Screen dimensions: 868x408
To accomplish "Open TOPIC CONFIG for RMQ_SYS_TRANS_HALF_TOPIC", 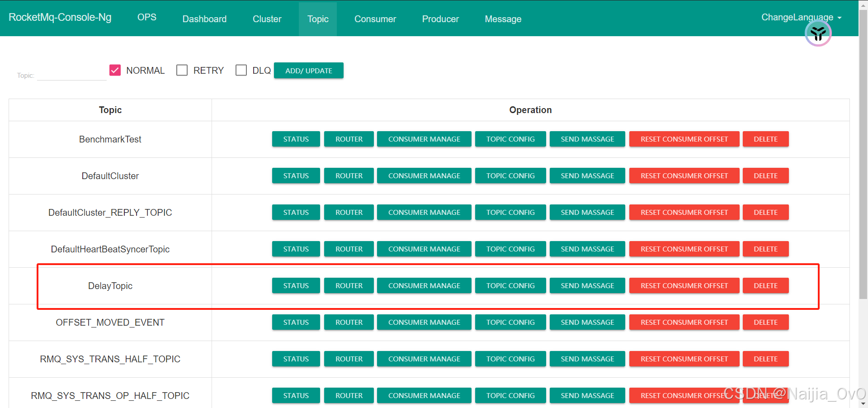I will click(510, 359).
